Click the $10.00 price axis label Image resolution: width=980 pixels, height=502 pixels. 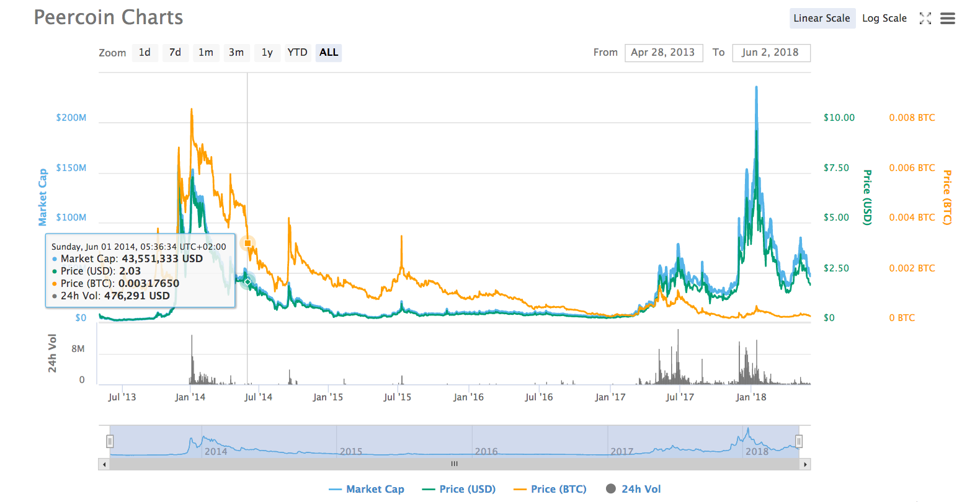[x=839, y=118]
